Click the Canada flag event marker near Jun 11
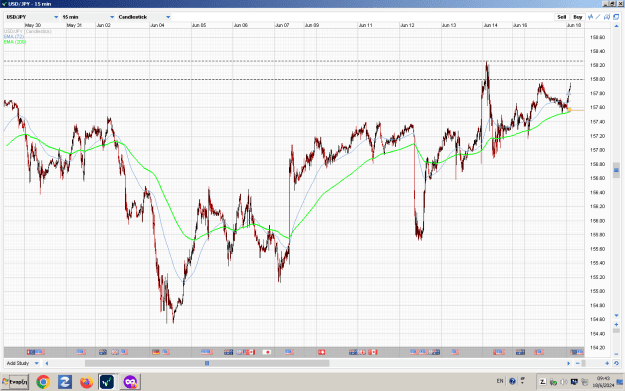This screenshot has width=625, height=391. [373, 352]
